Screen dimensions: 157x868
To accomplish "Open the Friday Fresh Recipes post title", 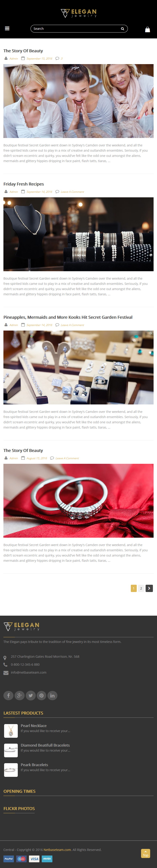I will 24,184.
